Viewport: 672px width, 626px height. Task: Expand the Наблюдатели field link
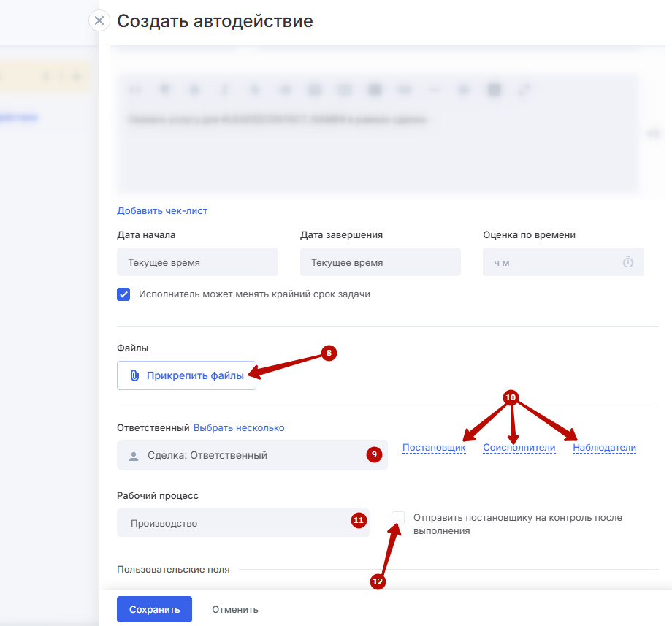click(x=604, y=448)
